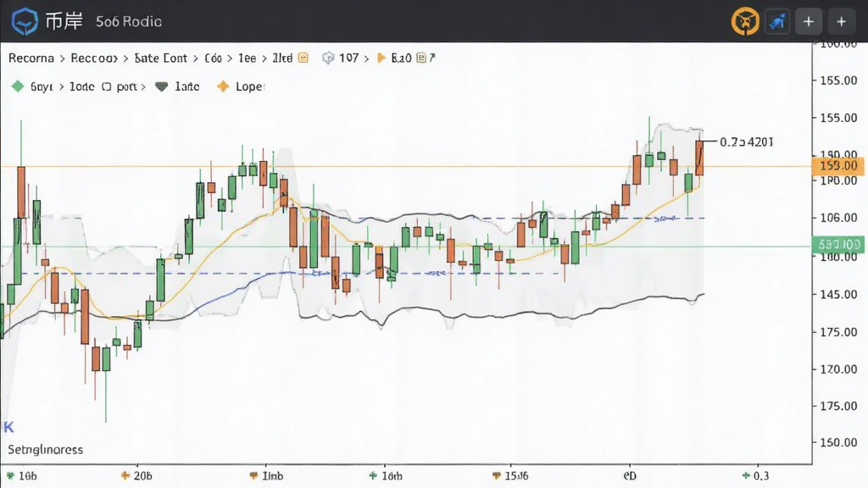Screen dimensions: 868x488
Task: Expand the chevron after '107'
Action: 366,58
